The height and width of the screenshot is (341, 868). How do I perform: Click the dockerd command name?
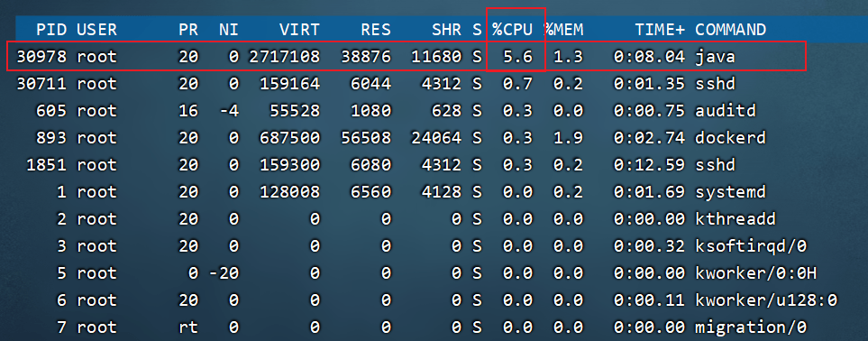pos(731,137)
